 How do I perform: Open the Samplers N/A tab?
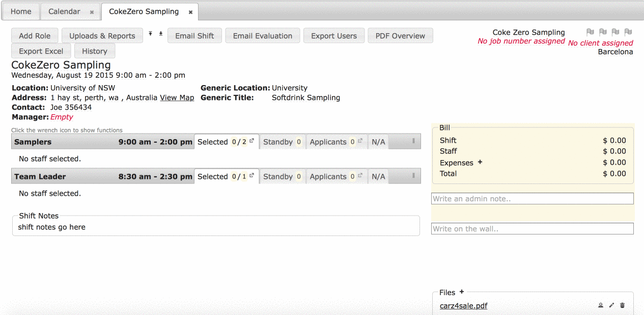[x=378, y=142]
